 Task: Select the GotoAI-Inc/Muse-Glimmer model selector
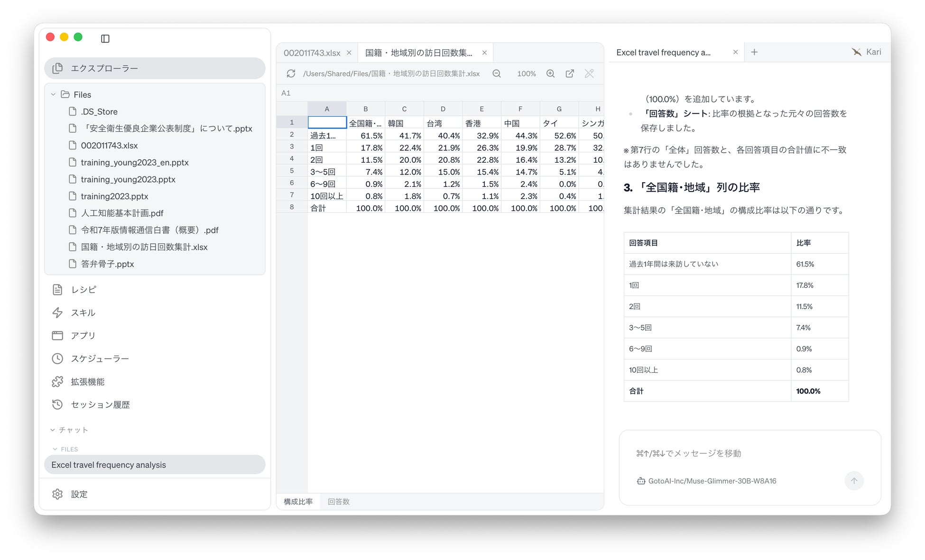tap(707, 481)
